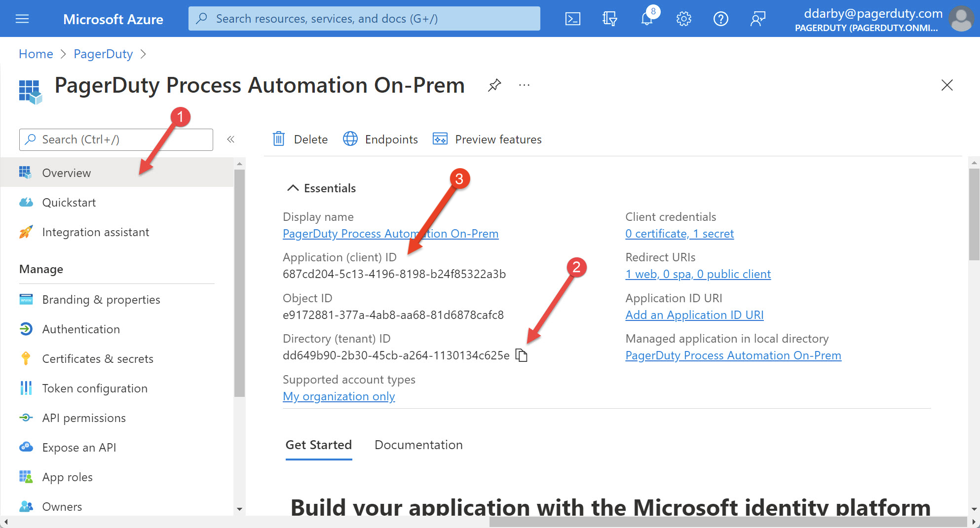980x528 pixels.
Task: Click the Endpoints globe icon
Action: pyautogui.click(x=350, y=139)
